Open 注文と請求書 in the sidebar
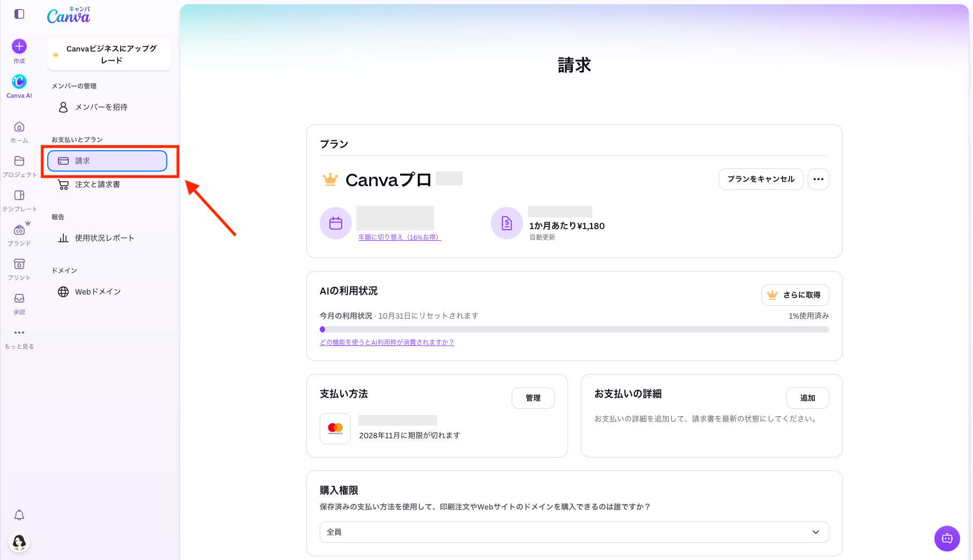The height and width of the screenshot is (560, 973). (x=107, y=185)
